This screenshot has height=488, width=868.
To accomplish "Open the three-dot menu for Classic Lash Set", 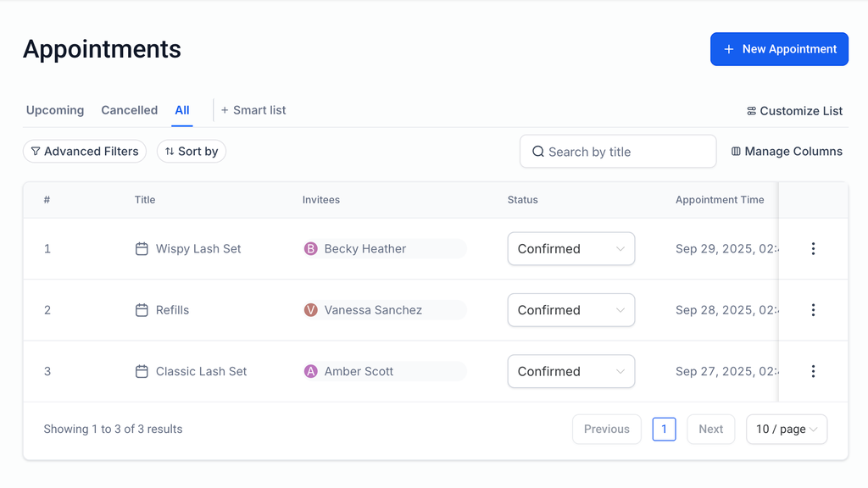I will point(813,371).
